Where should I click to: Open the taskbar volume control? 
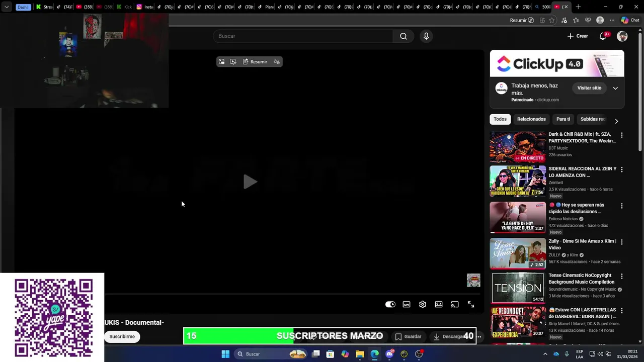(x=600, y=354)
